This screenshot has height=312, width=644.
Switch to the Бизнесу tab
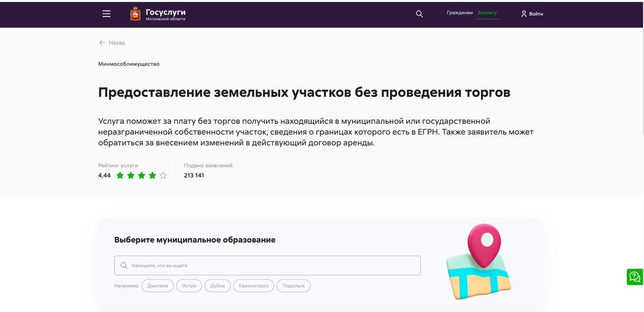coord(487,12)
